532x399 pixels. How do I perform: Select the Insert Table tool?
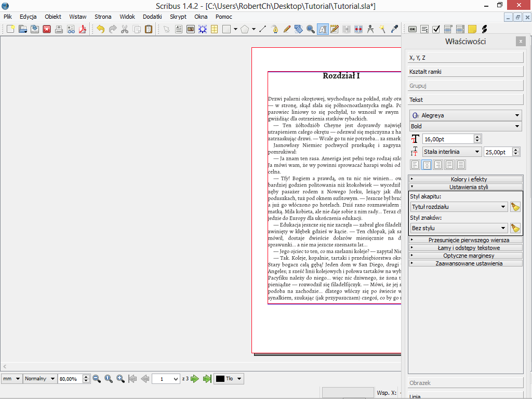pyautogui.click(x=214, y=29)
